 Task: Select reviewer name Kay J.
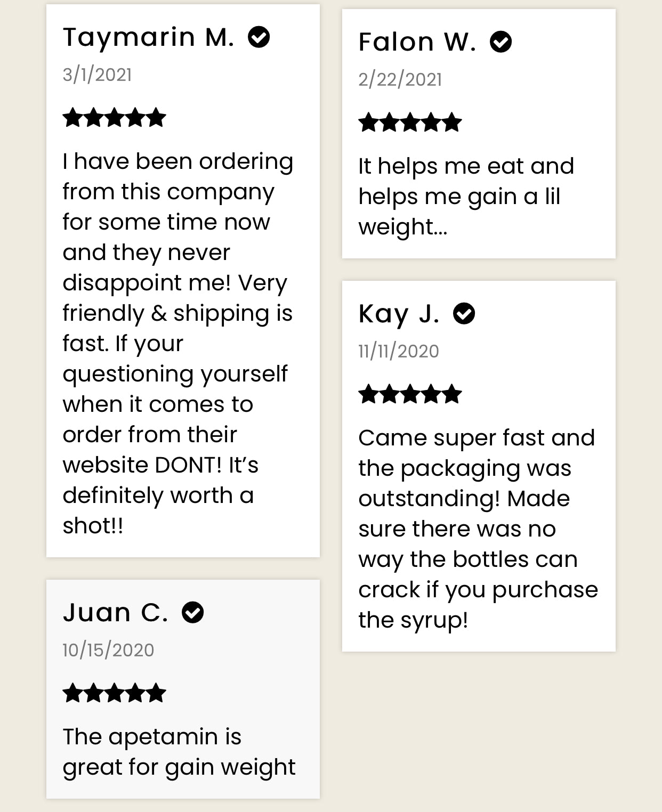399,314
